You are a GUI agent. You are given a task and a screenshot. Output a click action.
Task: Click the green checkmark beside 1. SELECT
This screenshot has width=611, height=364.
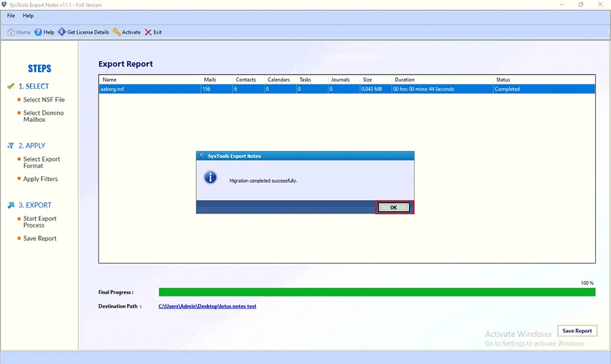tap(11, 86)
